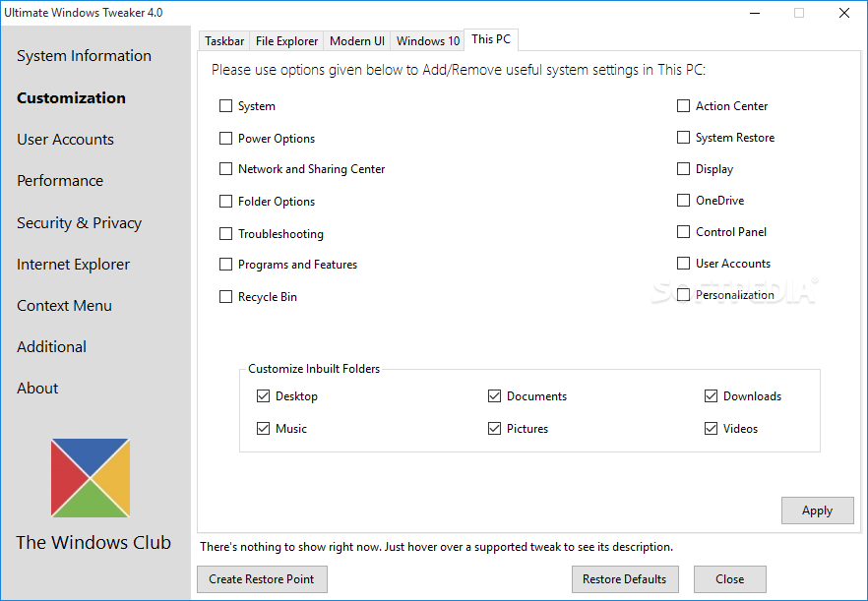868x601 pixels.
Task: Switch to the Taskbar tab
Action: [224, 41]
